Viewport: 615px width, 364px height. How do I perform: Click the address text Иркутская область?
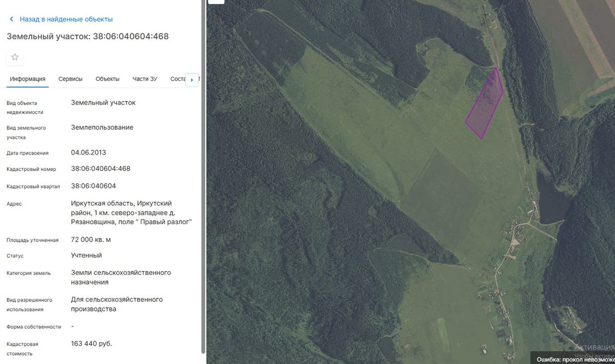[x=131, y=212]
